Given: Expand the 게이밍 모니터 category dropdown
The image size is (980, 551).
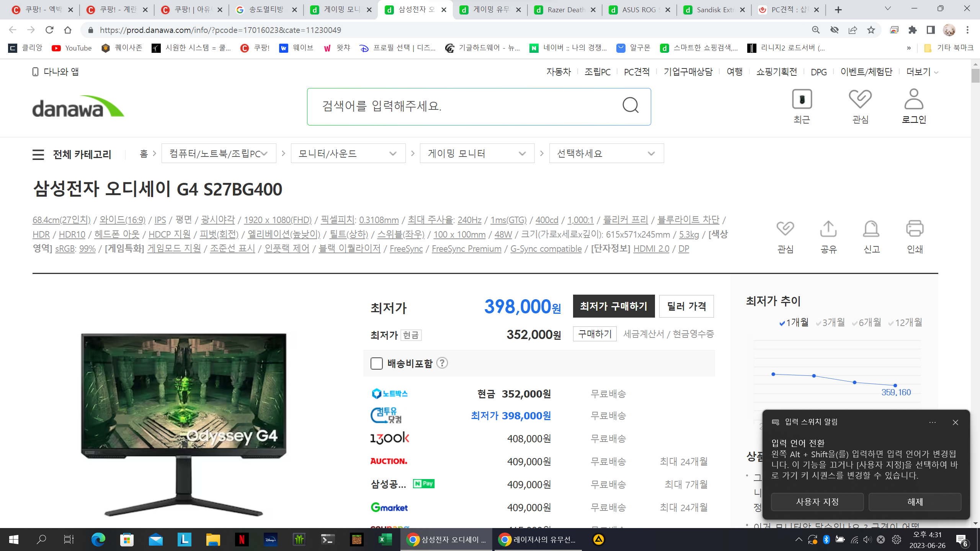Looking at the screenshot, I should tap(477, 153).
